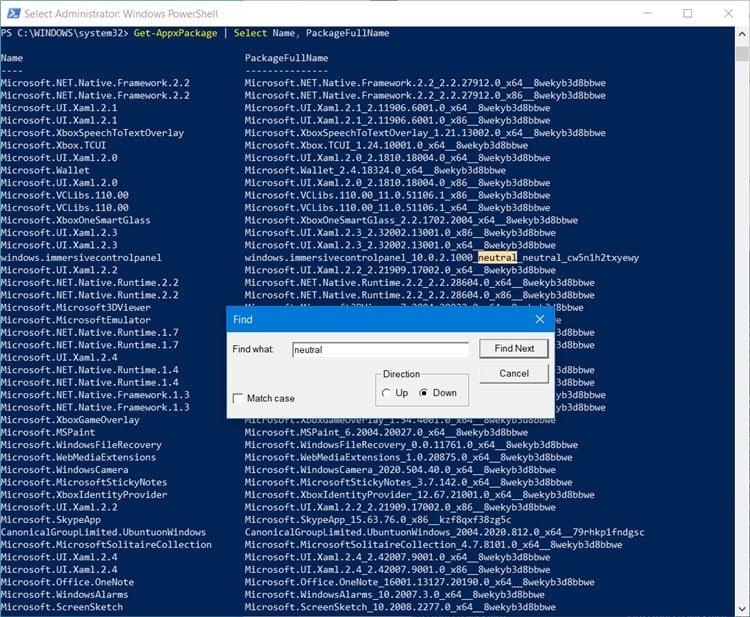Click 'Microsoft.WindowsFileRecovery' name entry
The image size is (750, 617).
click(81, 445)
